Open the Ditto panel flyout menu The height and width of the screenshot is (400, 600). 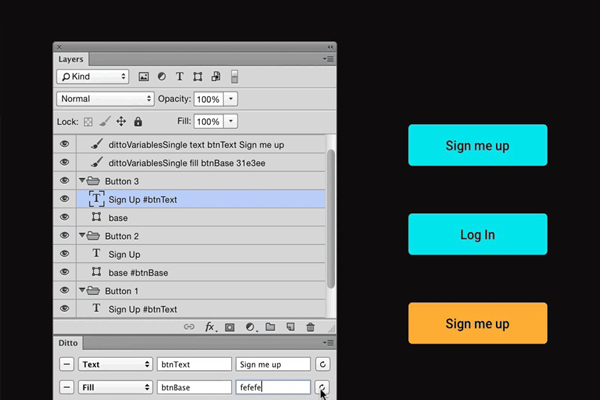(x=328, y=343)
